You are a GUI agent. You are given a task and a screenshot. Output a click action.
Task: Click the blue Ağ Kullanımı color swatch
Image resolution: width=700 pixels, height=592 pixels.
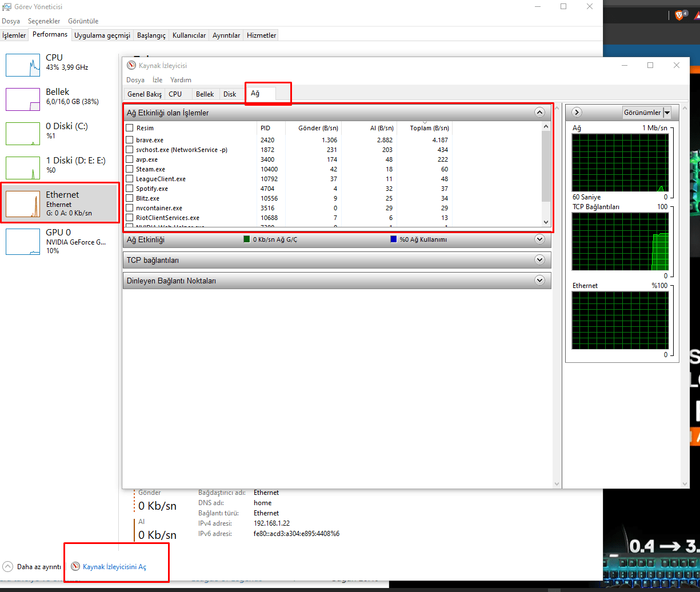tap(393, 239)
